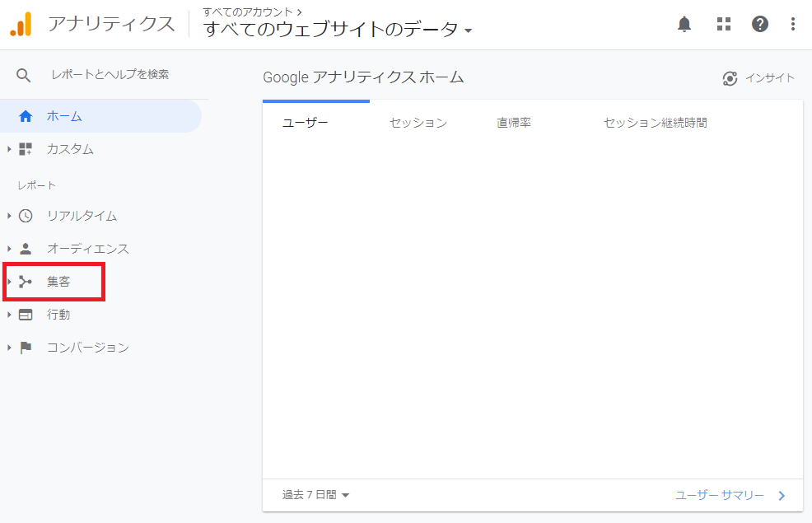Click the ホーム house icon
The image size is (812, 523).
point(26,116)
